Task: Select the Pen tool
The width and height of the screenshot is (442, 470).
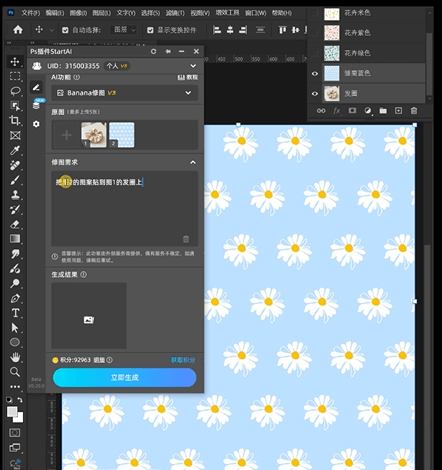Action: pyautogui.click(x=15, y=298)
